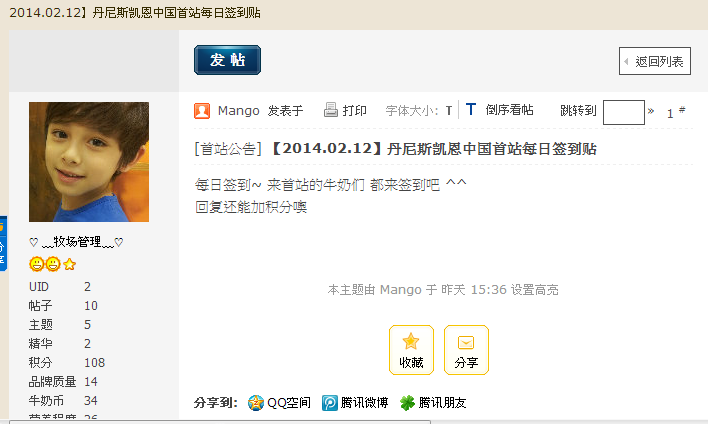This screenshot has height=424, width=708.
Task: Click the star 收藏 favorite button
Action: (x=411, y=350)
